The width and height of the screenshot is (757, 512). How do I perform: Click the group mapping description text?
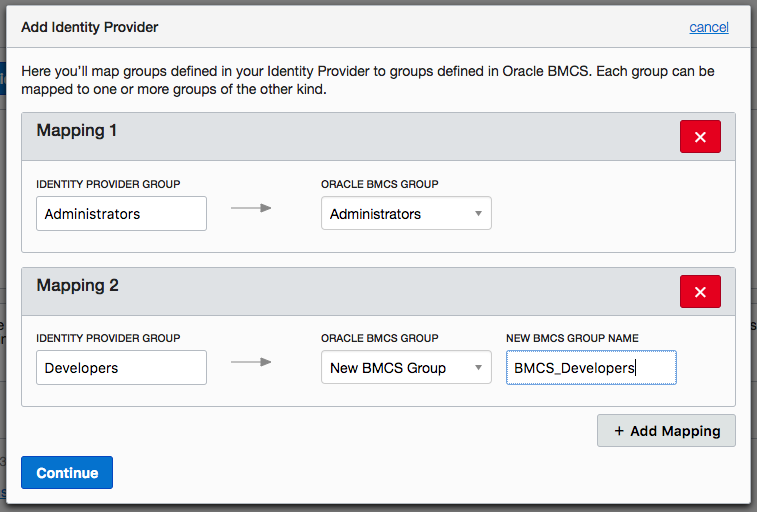point(368,81)
